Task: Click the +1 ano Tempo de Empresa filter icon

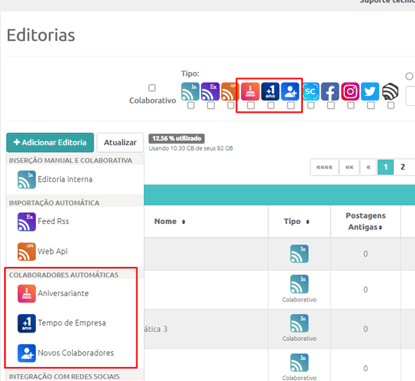Action: (270, 91)
